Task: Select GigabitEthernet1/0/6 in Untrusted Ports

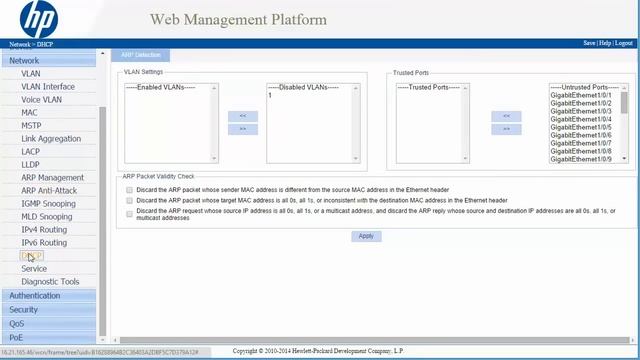Action: click(581, 135)
